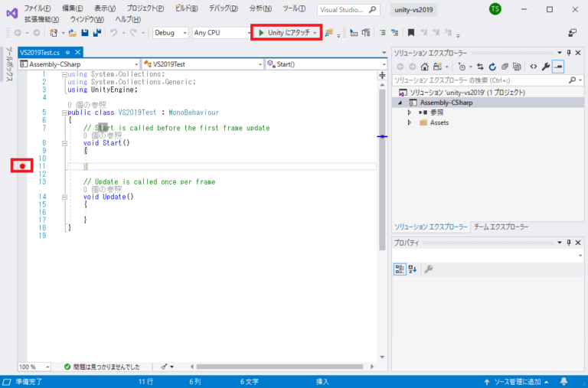Open the Assembly-CSharp project dropdown

(x=79, y=64)
